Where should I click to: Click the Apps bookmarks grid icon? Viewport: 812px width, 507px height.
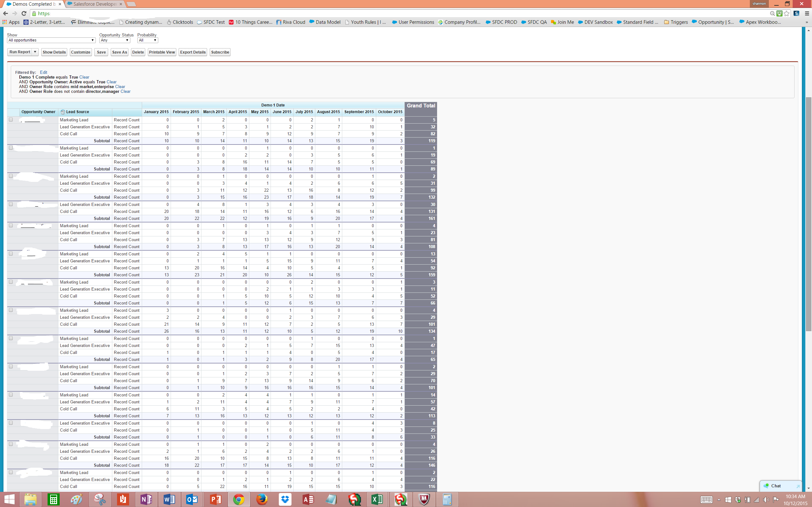click(4, 22)
